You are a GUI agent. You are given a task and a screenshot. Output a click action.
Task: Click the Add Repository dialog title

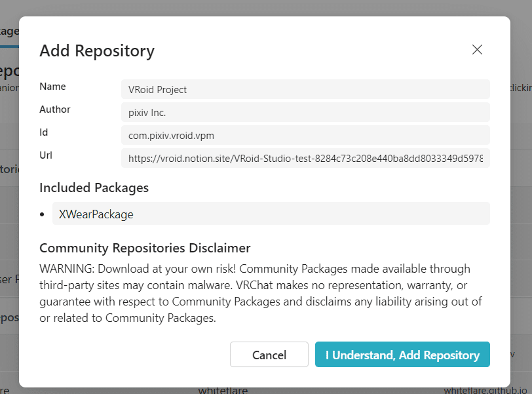pyautogui.click(x=97, y=51)
